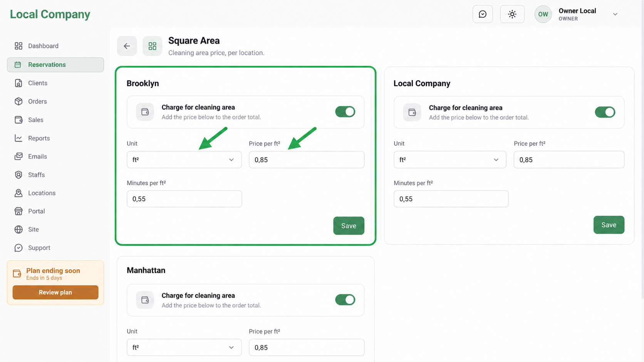Image resolution: width=644 pixels, height=362 pixels.
Task: Open the chat messages icon
Action: point(483,14)
